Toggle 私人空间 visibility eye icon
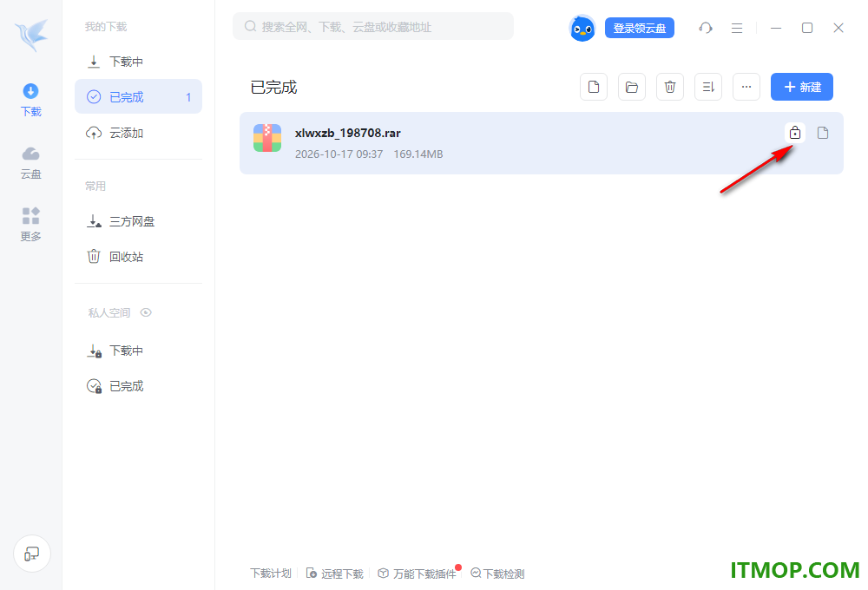This screenshot has width=868, height=590. (x=146, y=312)
